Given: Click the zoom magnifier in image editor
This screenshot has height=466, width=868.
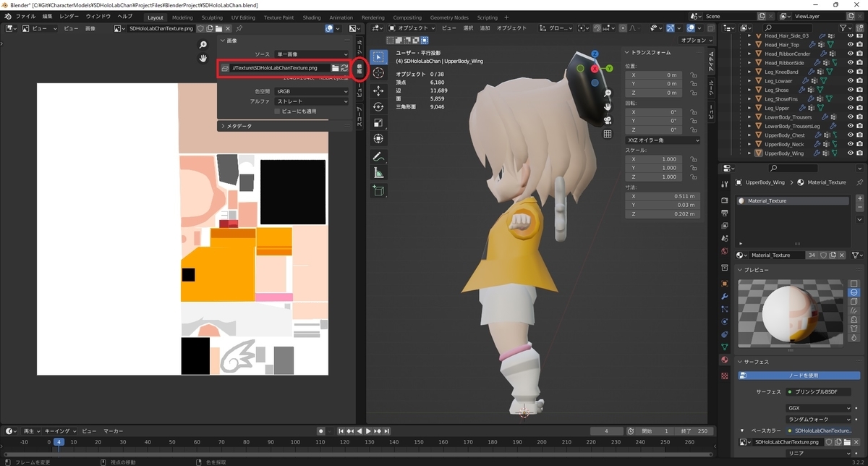Looking at the screenshot, I should click(203, 45).
